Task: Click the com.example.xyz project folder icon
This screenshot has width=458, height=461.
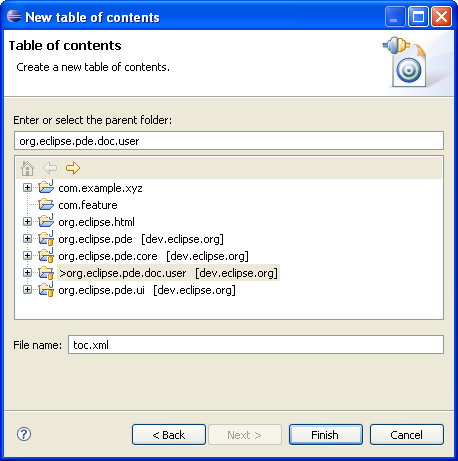Action: (x=46, y=187)
